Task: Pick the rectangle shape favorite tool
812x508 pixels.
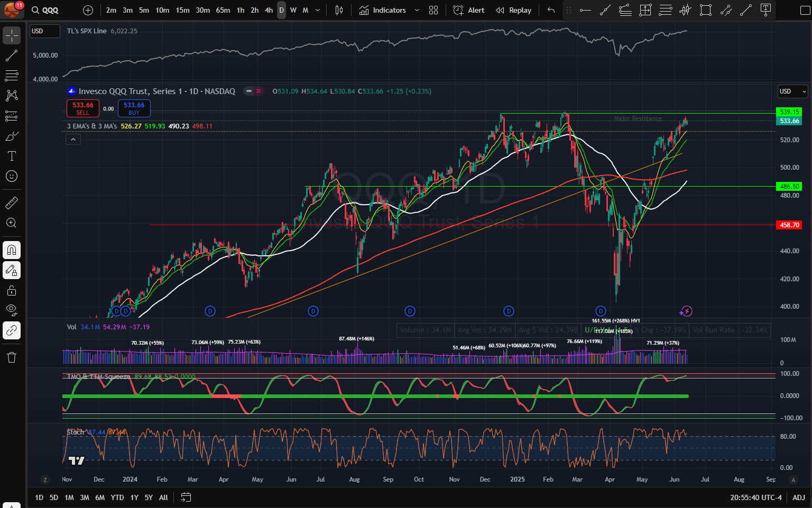Action: click(x=706, y=10)
